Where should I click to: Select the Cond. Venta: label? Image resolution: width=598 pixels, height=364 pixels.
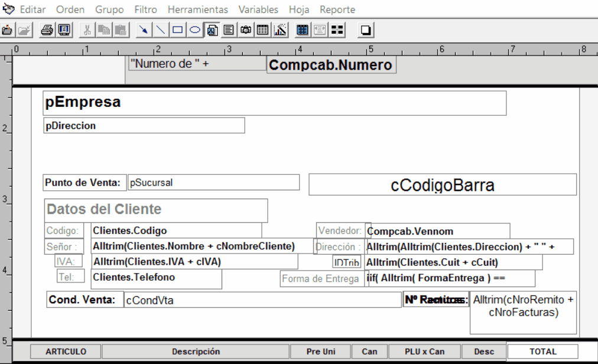(84, 300)
